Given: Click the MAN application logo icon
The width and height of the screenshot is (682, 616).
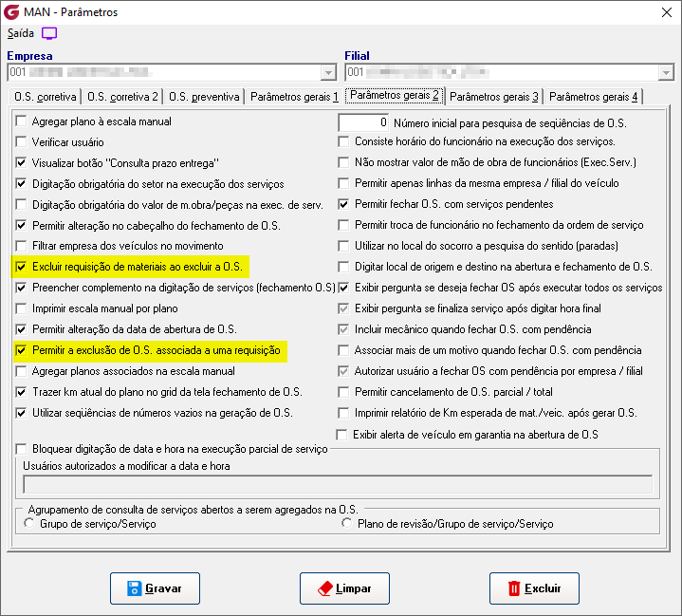Looking at the screenshot, I should click(11, 12).
